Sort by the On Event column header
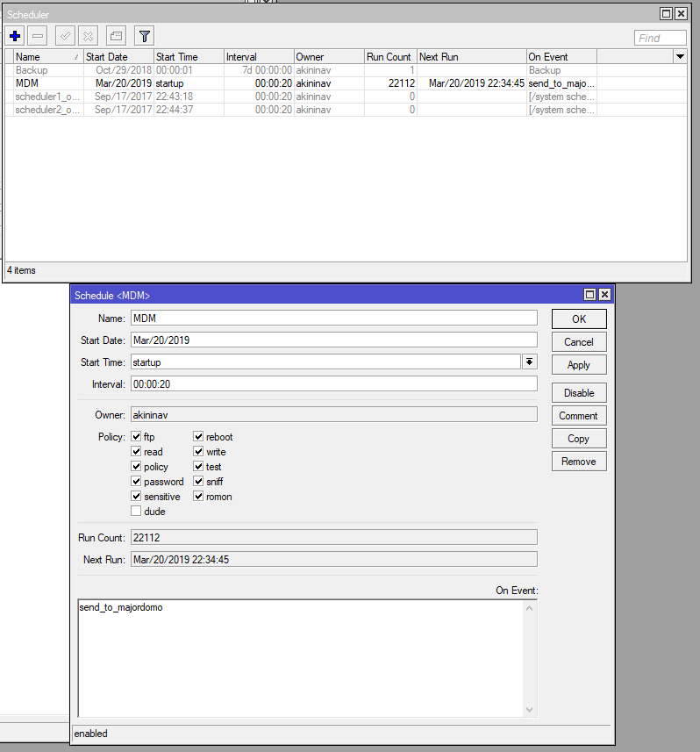This screenshot has width=700, height=752. pos(562,56)
